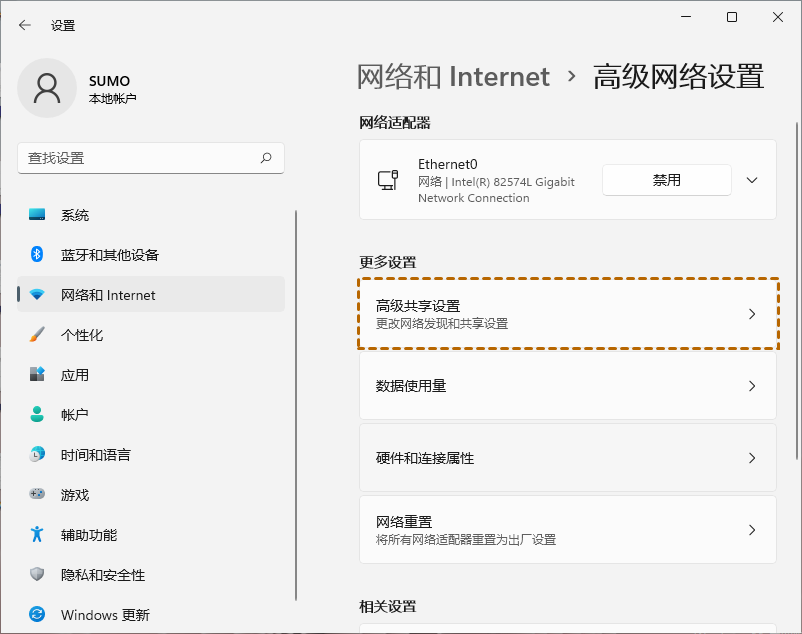Click the Windows 更新 sync icon
The width and height of the screenshot is (802, 634).
click(37, 614)
